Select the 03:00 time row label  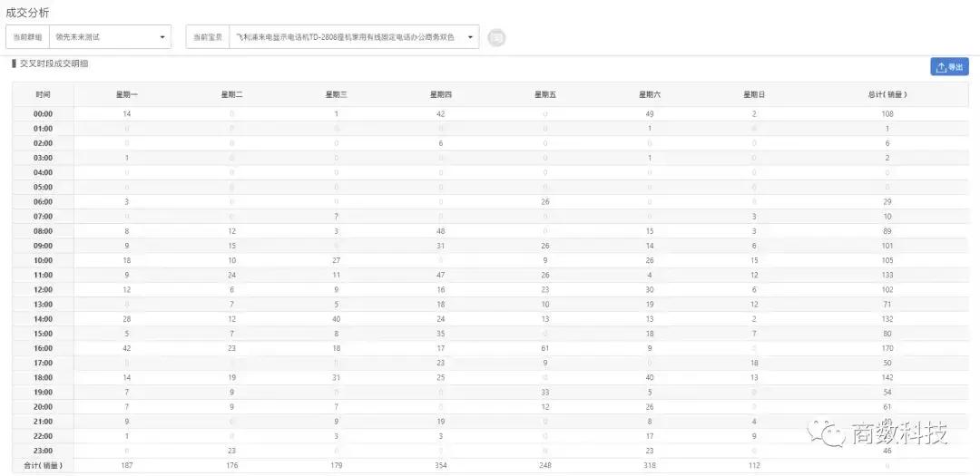point(44,158)
